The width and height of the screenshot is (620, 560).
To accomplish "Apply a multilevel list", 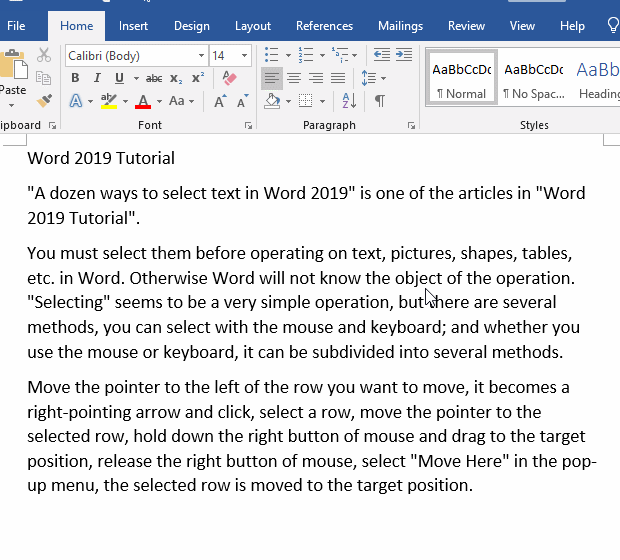I will click(x=340, y=55).
